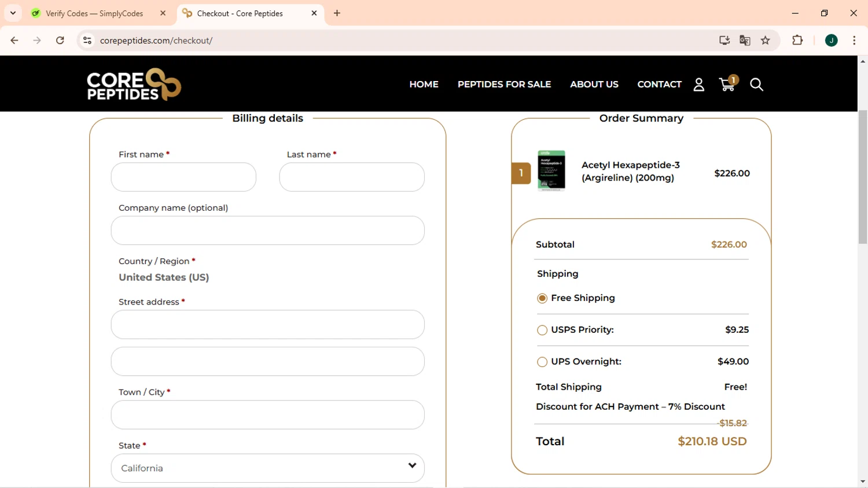The width and height of the screenshot is (868, 488).
Task: Open the shopping cart icon
Action: pos(727,85)
